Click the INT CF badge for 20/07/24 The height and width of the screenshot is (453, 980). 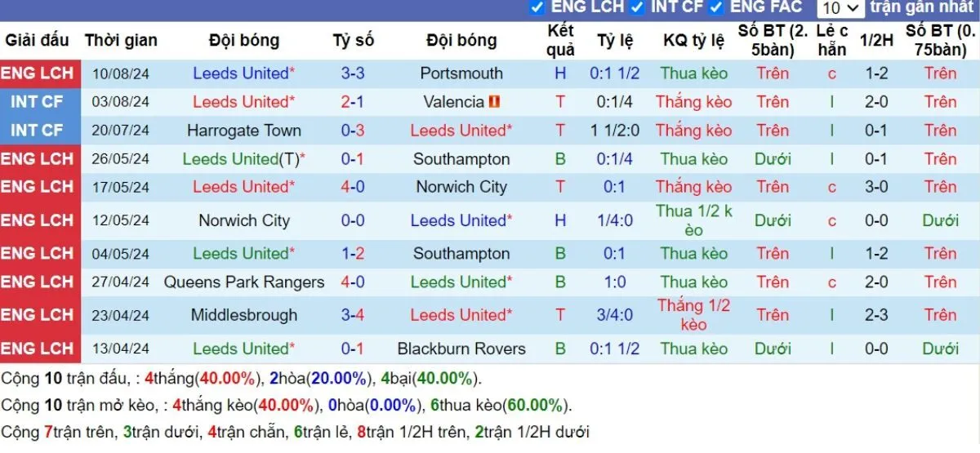pos(38,131)
